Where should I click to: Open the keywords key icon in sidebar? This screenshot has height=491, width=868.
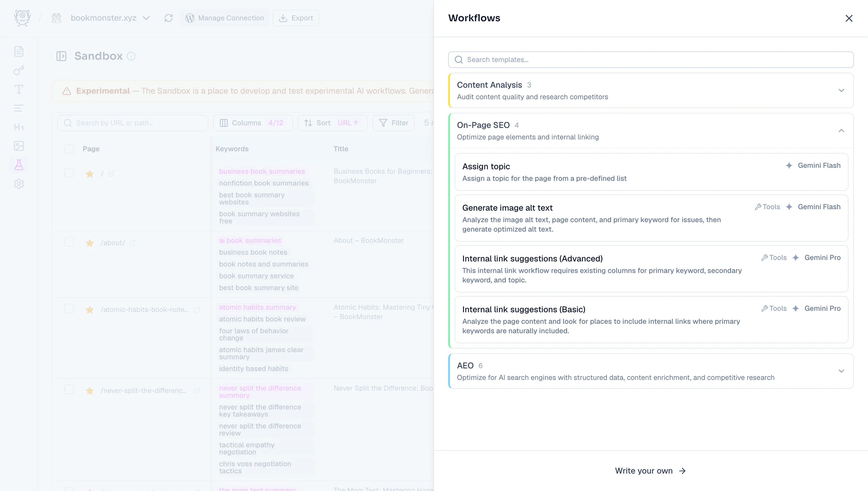tap(19, 71)
